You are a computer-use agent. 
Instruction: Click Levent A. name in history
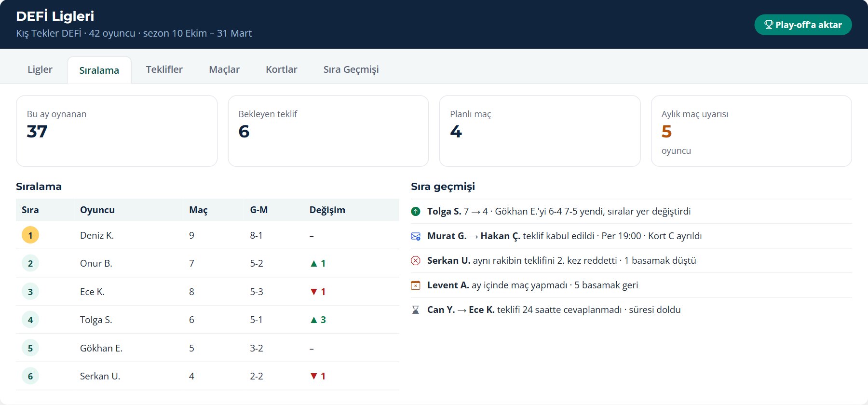tap(448, 285)
